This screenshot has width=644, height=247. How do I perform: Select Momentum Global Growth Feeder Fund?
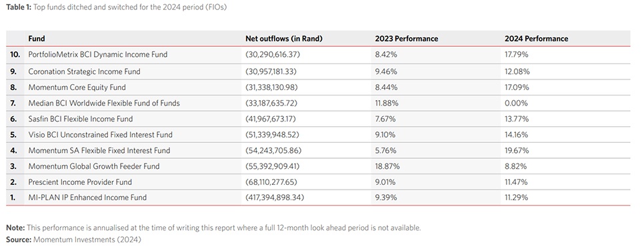point(93,166)
